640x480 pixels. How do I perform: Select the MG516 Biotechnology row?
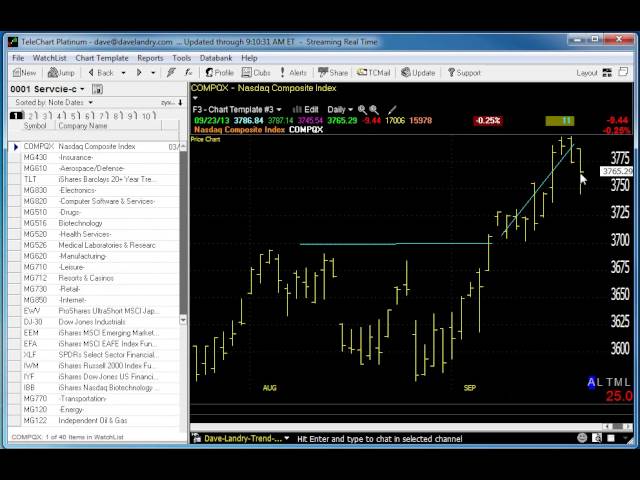(94, 223)
